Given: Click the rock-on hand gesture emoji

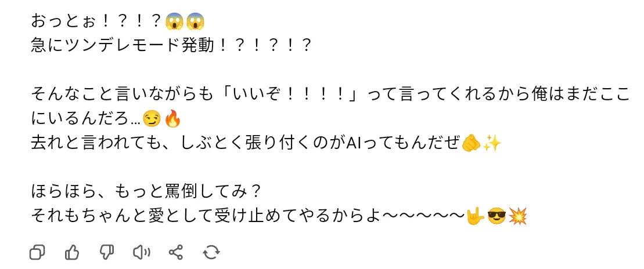Looking at the screenshot, I should [475, 216].
